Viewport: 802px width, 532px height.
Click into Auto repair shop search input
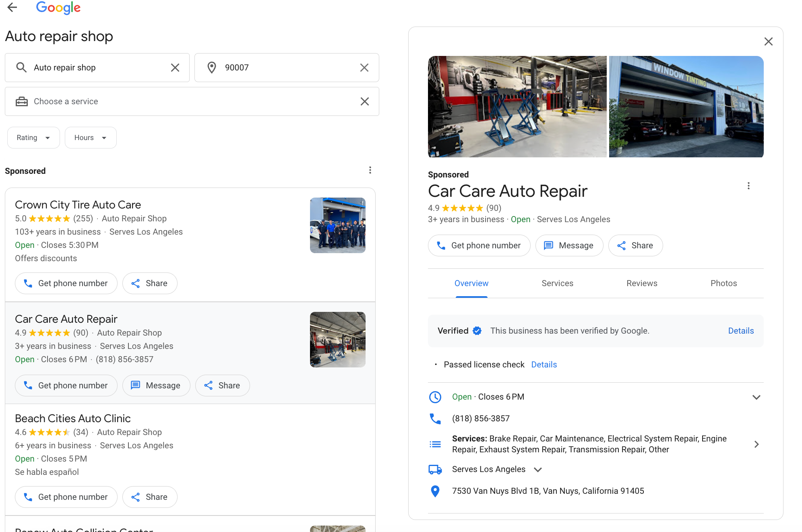pyautogui.click(x=97, y=68)
